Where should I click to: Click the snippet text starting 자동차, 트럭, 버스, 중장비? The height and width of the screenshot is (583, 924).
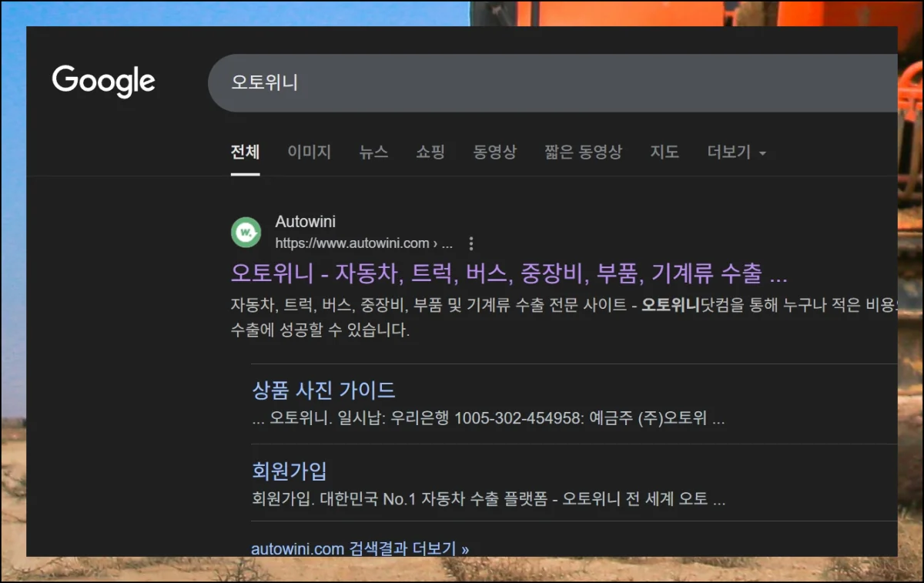coord(564,305)
